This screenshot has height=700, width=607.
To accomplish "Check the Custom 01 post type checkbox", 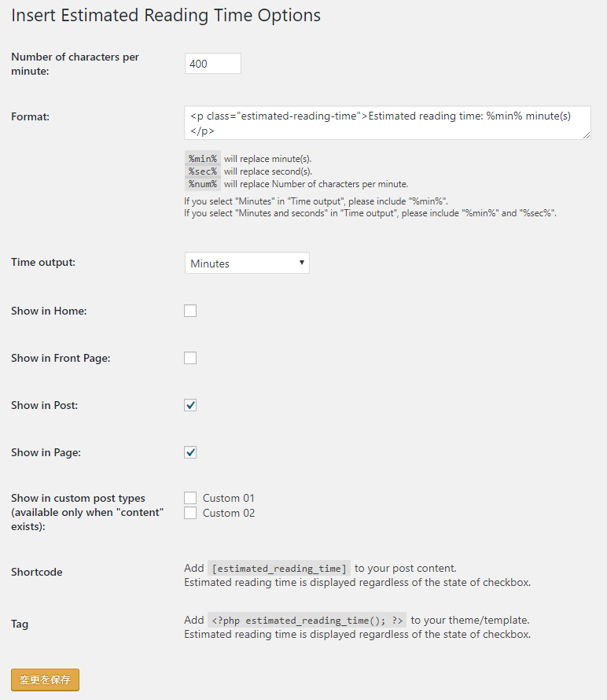I will pos(190,498).
